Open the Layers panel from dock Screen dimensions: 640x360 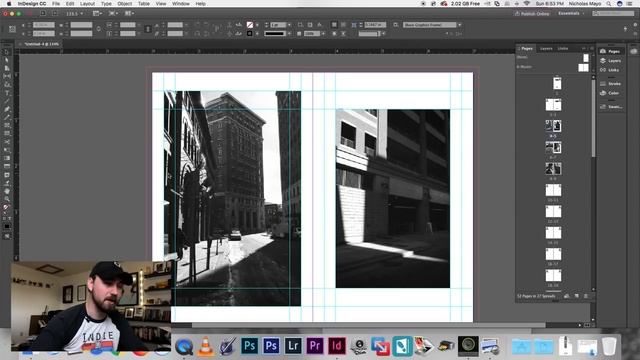point(610,60)
